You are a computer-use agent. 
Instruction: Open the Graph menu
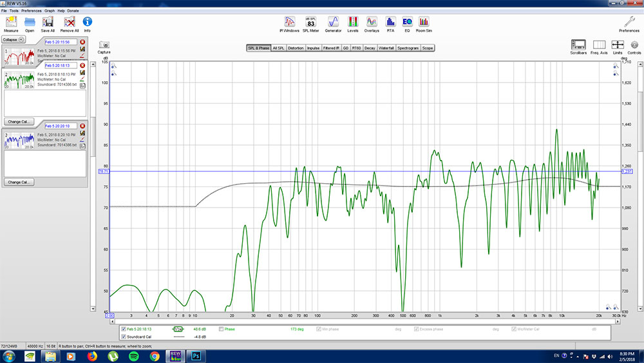[x=50, y=11]
